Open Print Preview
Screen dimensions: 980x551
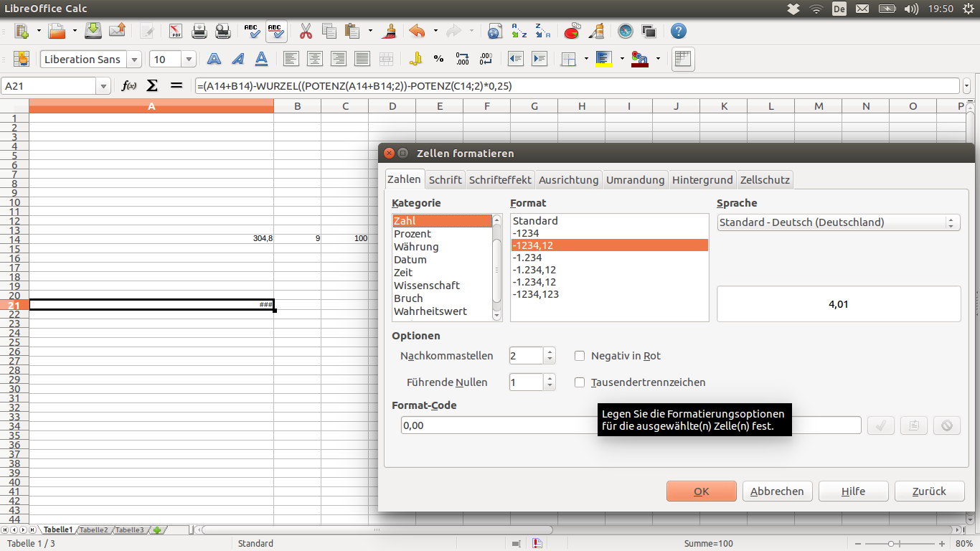(x=223, y=32)
